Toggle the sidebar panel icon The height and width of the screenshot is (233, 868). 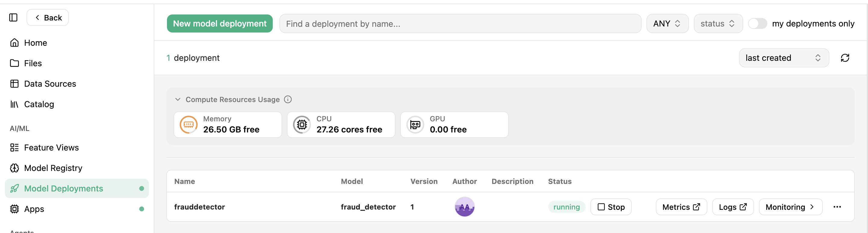pos(13,17)
